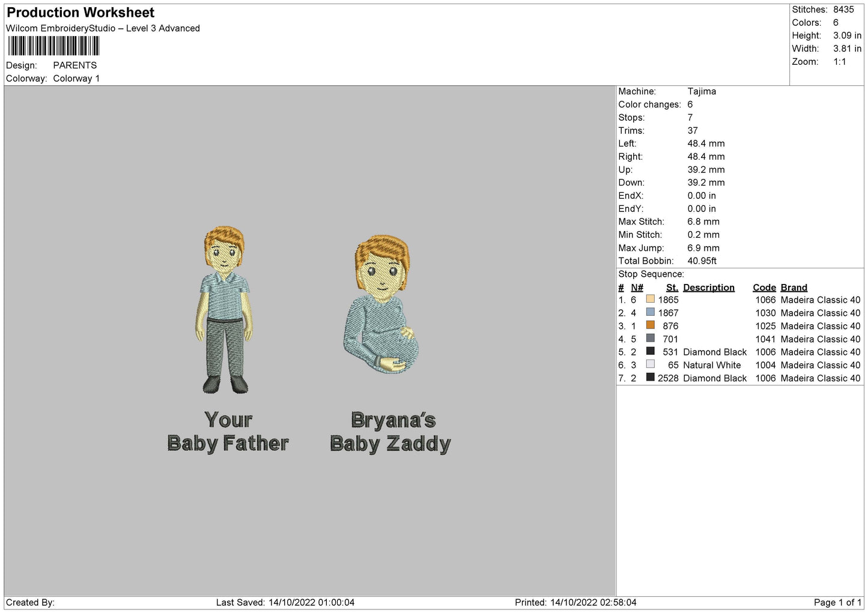Click 'Madeira Classic 40' in row 3
This screenshot has height=613, width=868.
821,326
